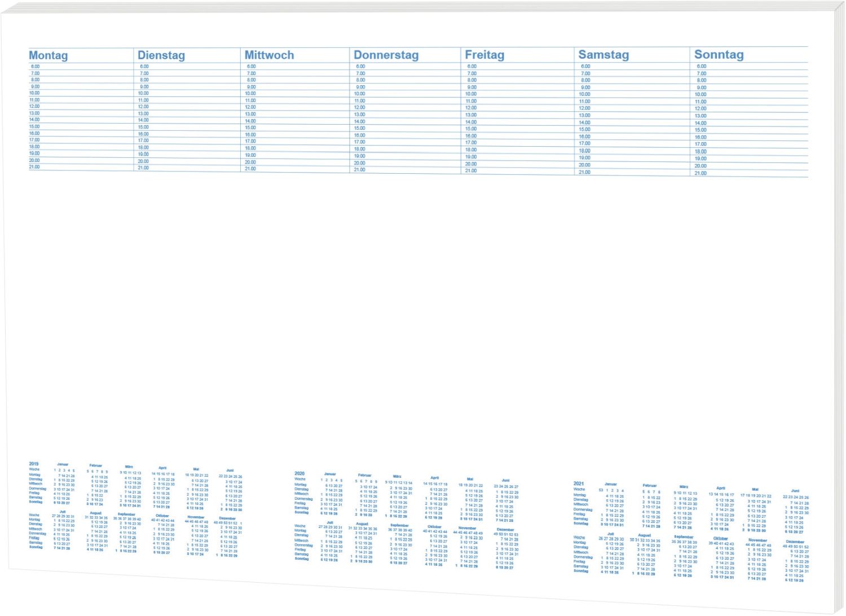Click the Mittwoch day header

tap(269, 55)
